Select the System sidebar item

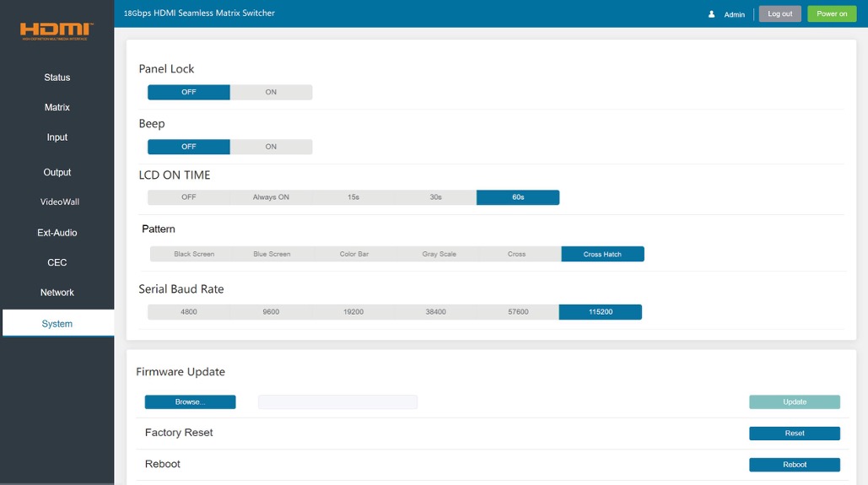[x=58, y=323]
